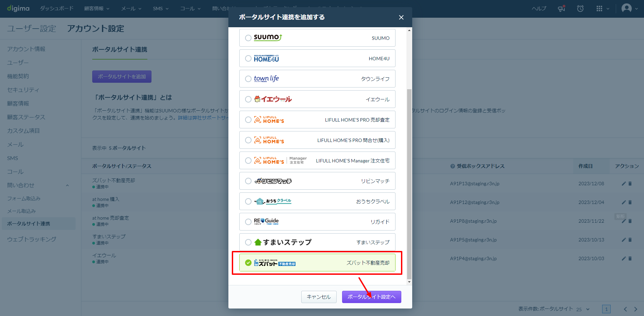Click the announcements megaphone icon

coord(561,9)
